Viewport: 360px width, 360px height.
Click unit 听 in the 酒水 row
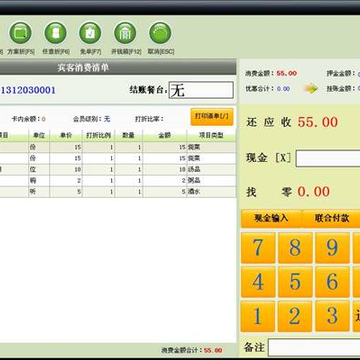click(x=33, y=192)
